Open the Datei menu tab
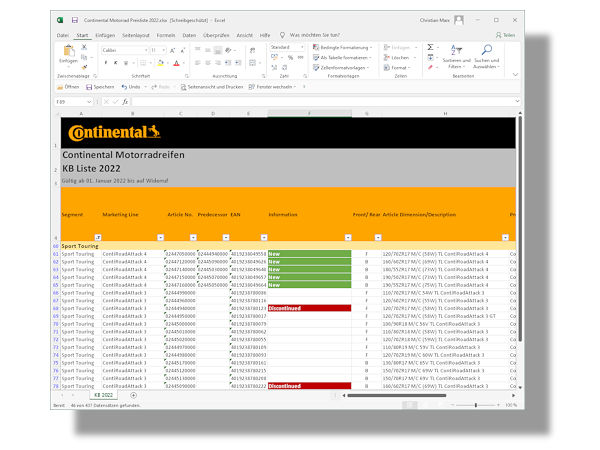 [x=63, y=35]
